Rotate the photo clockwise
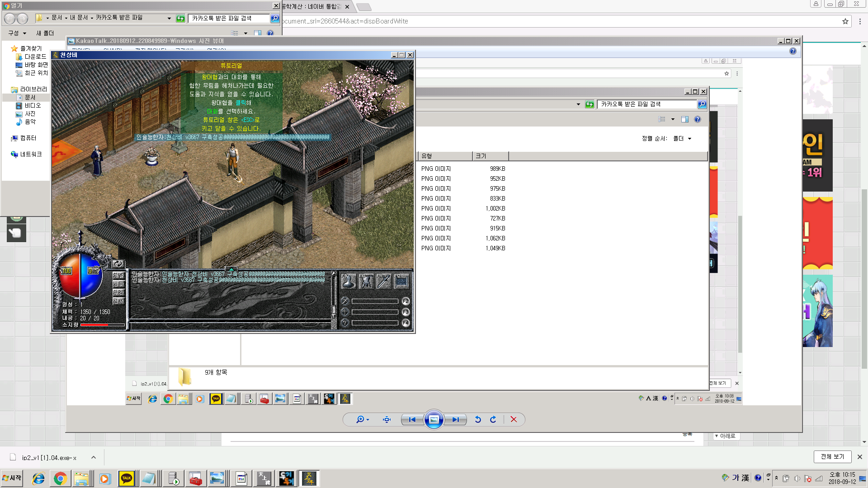This screenshot has height=488, width=868. pos(493,419)
